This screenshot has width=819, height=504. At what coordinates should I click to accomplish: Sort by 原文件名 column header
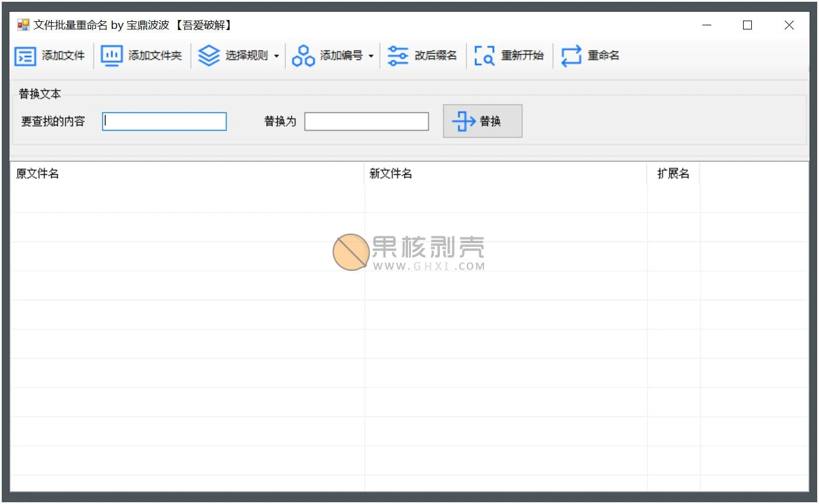(x=187, y=174)
